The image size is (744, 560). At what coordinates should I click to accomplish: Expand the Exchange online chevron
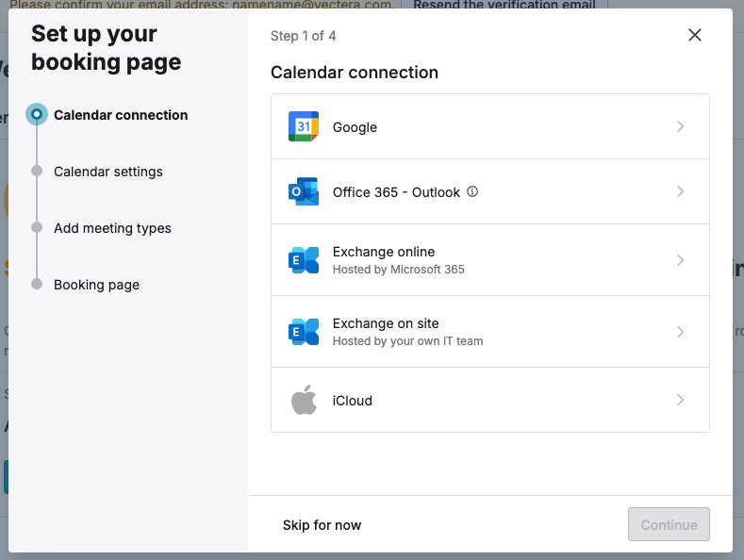coord(681,260)
